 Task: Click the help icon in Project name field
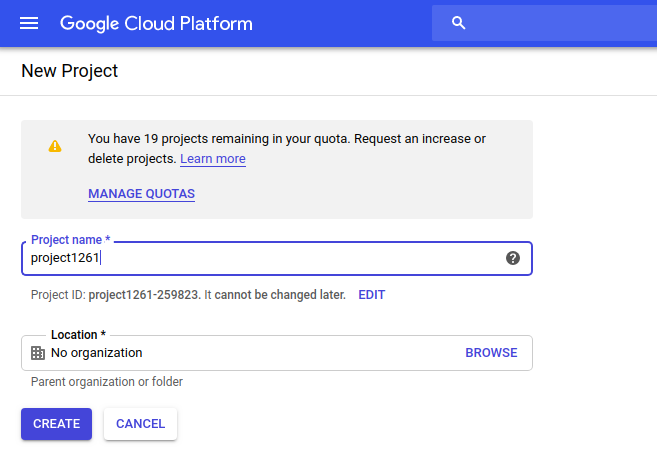(513, 258)
